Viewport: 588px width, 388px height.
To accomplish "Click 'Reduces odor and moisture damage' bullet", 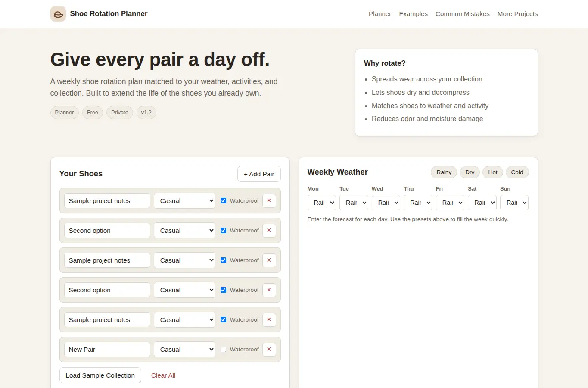I will 427,119.
